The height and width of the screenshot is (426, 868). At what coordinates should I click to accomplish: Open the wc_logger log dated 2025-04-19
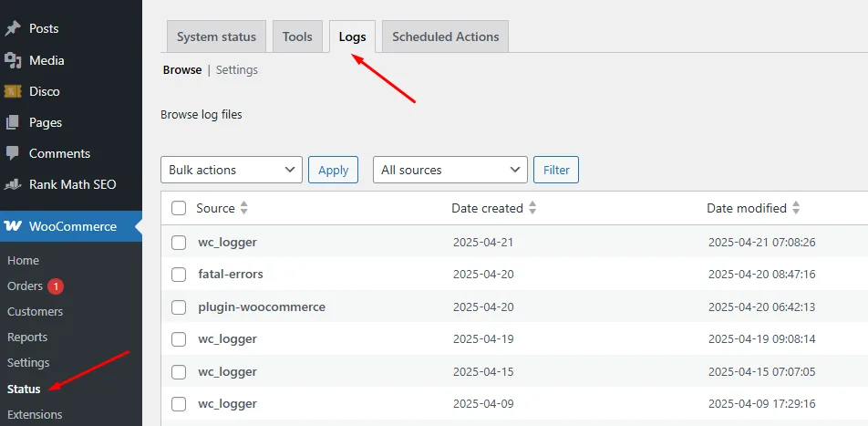tap(228, 339)
